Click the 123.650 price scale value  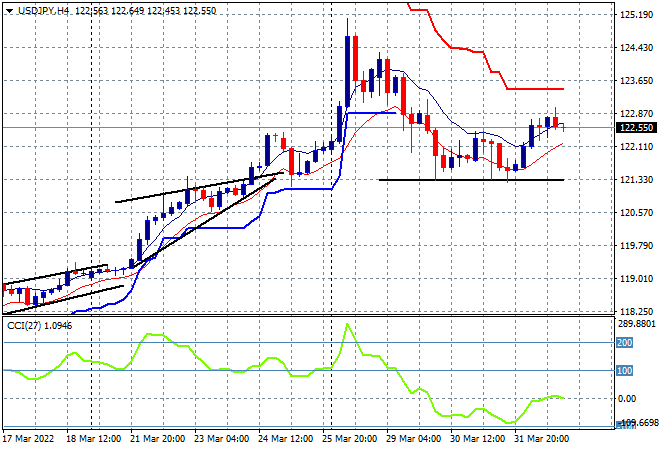636,80
